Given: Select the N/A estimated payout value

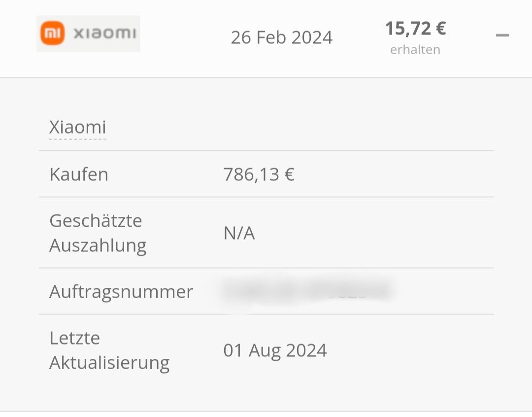Looking at the screenshot, I should [239, 233].
